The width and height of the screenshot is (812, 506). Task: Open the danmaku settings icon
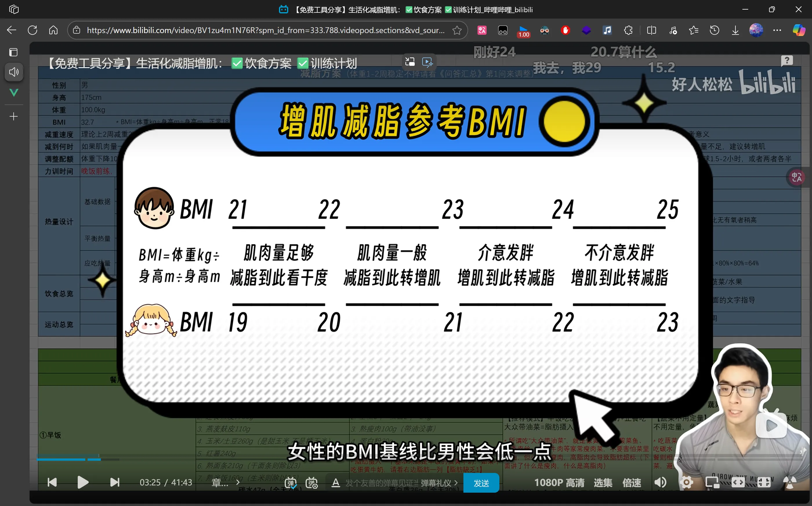coord(312,482)
